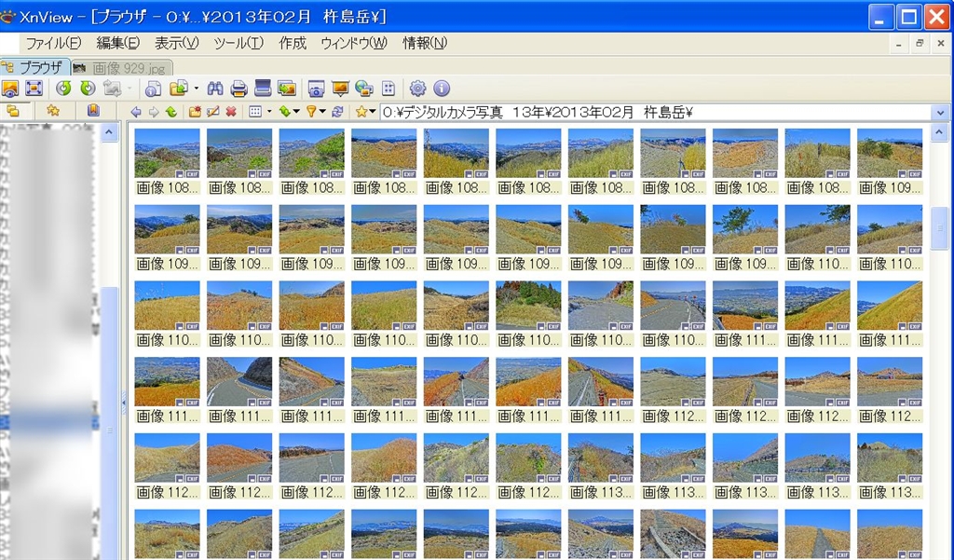Toggle fullscreen view toolbar icon
Image resolution: width=954 pixels, height=560 pixels.
[x=34, y=89]
